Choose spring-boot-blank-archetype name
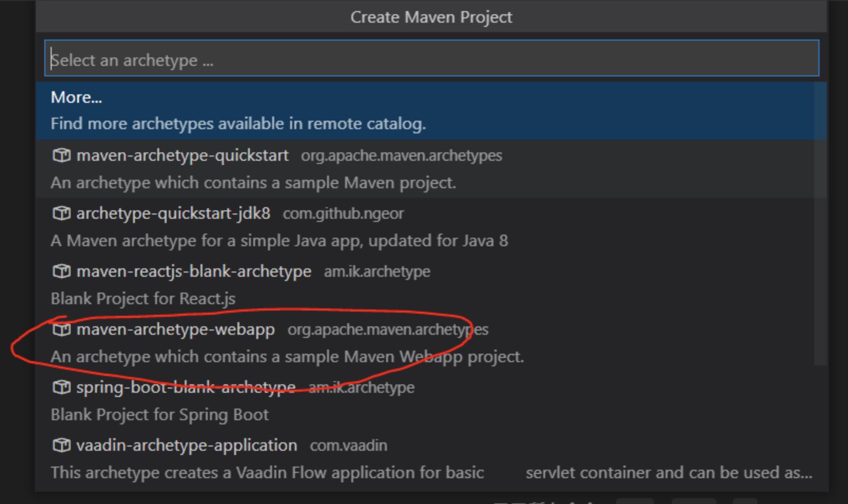Viewport: 848px width, 504px height. [x=186, y=387]
